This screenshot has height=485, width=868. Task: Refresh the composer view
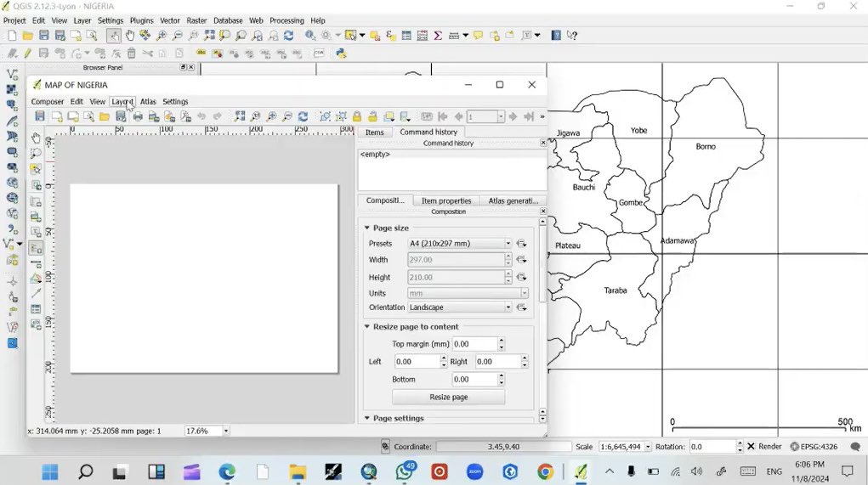click(x=303, y=116)
